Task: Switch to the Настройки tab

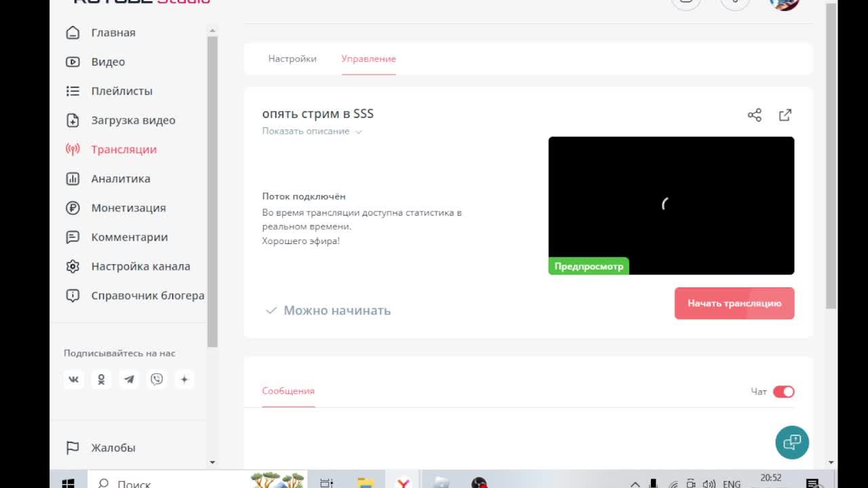Action: 292,59
